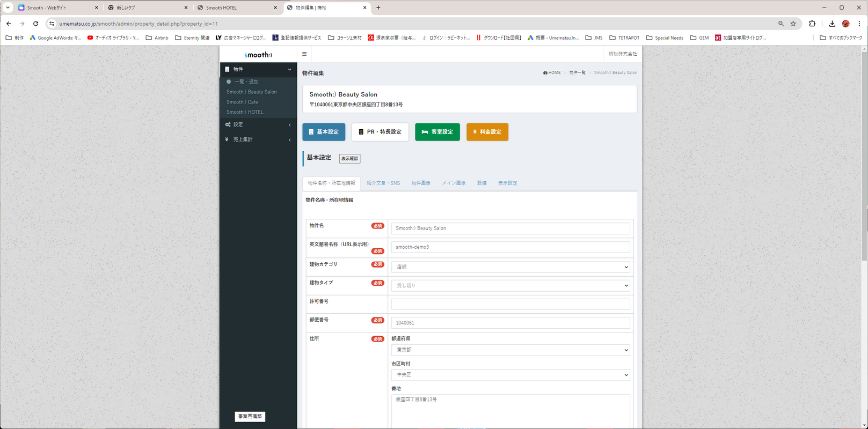
Task: Click the browser reload icon
Action: [35, 24]
